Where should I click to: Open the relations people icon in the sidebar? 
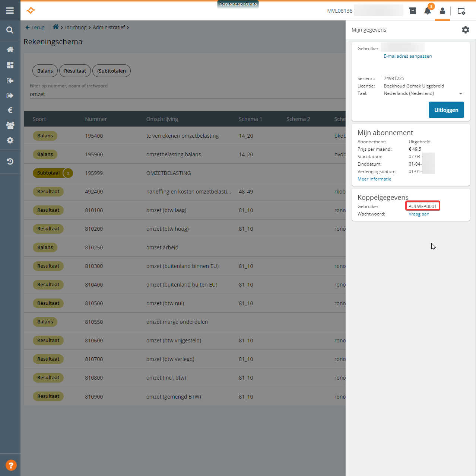click(x=10, y=125)
